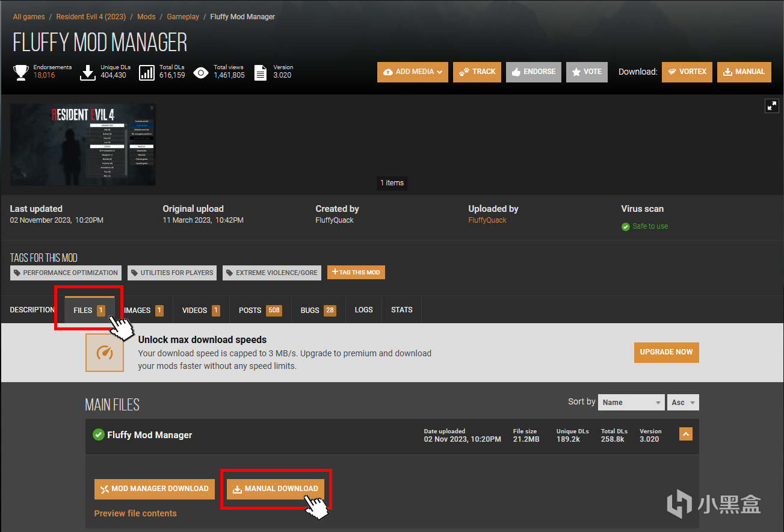784x532 pixels.
Task: Click the Endorsements count 18,016
Action: 44,75
